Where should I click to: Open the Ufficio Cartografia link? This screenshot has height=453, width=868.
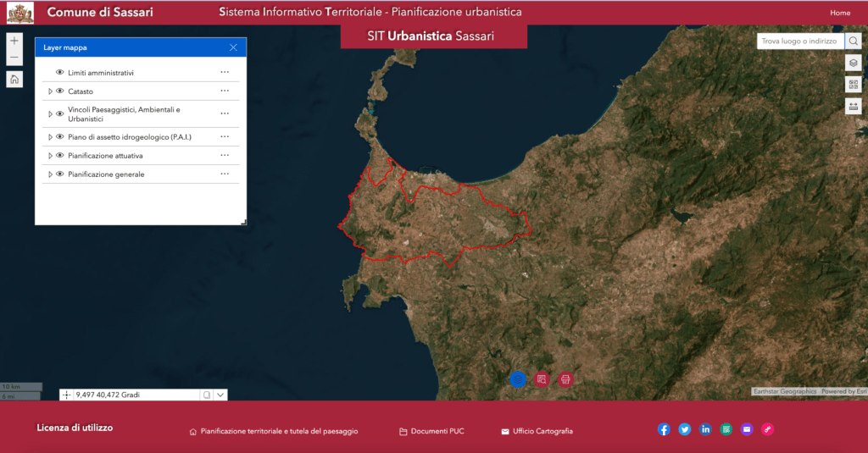[542, 431]
